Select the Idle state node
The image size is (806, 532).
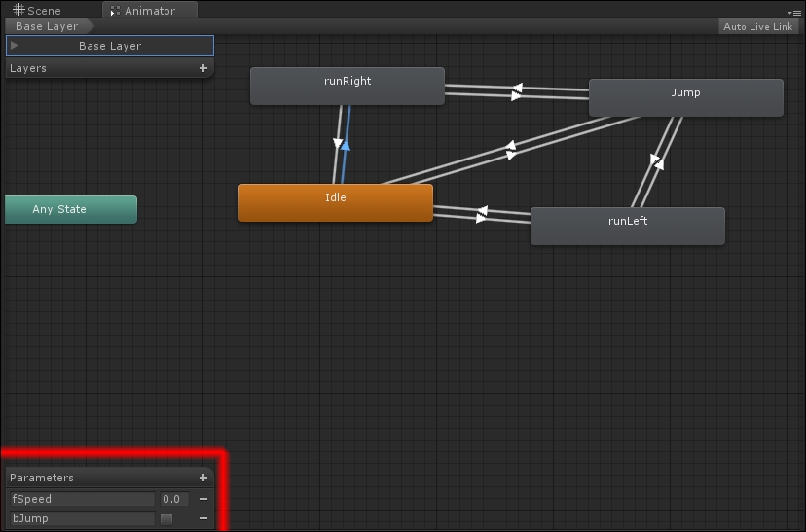(x=336, y=202)
